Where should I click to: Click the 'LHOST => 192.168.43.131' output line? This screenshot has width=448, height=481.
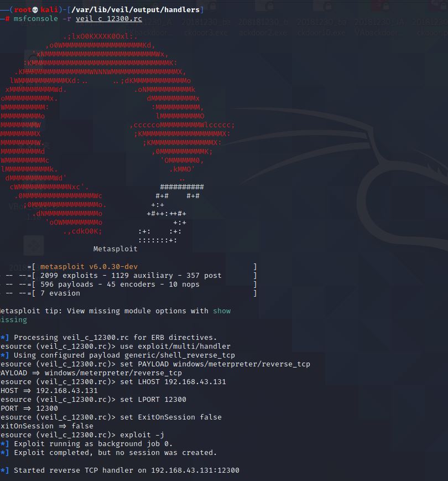(x=49, y=391)
